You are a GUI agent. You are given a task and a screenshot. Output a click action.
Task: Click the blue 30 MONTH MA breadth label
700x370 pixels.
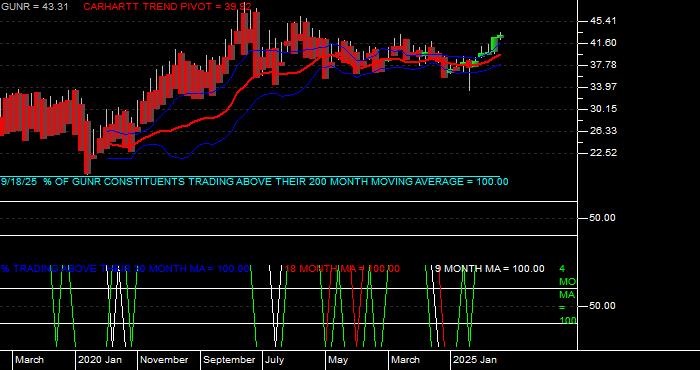pos(125,269)
